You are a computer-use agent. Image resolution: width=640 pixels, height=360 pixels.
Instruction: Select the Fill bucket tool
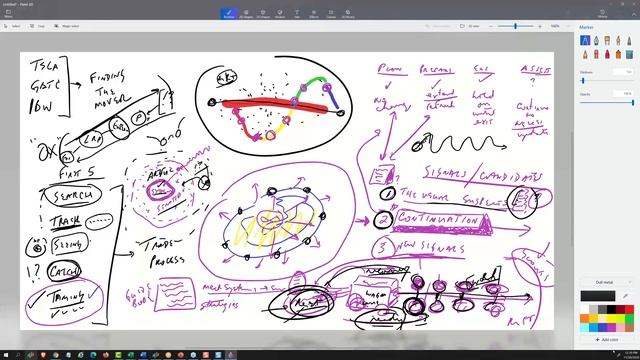[x=629, y=54]
